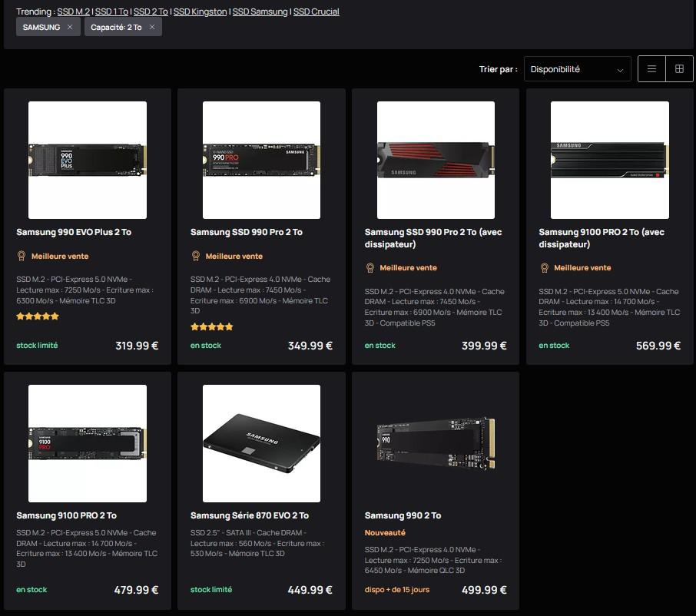The height and width of the screenshot is (616, 696).
Task: Click en stock on 9100 PRO 2 To
Action: pyautogui.click(x=31, y=590)
